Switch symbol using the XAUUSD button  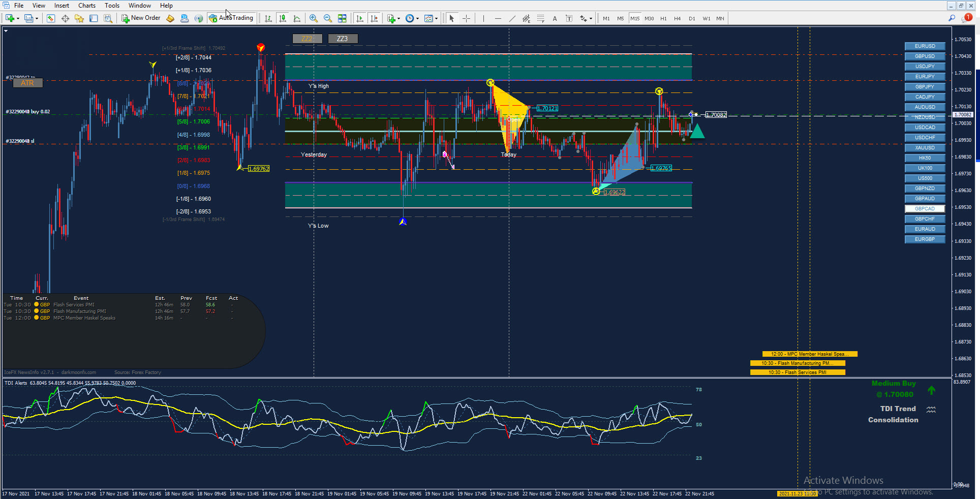tap(925, 148)
